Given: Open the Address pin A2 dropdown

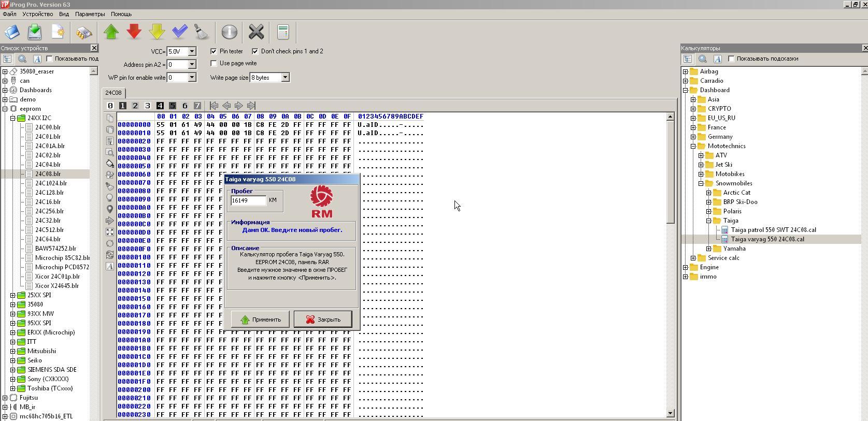Looking at the screenshot, I should [x=192, y=64].
